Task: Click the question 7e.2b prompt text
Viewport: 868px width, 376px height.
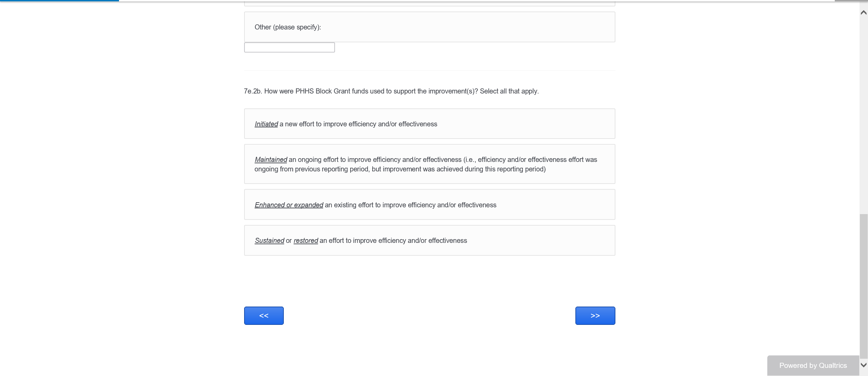Action: click(x=391, y=91)
